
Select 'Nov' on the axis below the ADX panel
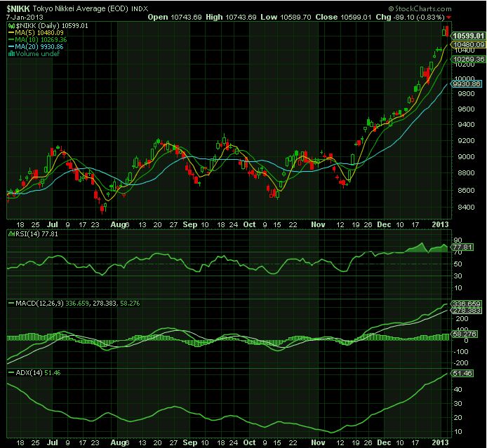[x=318, y=442]
